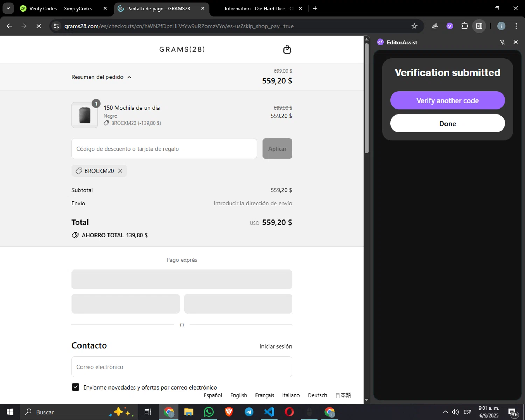The image size is (525, 420).
Task: Open the taskbar clock showing 9:01 a. m.
Action: pos(489,412)
